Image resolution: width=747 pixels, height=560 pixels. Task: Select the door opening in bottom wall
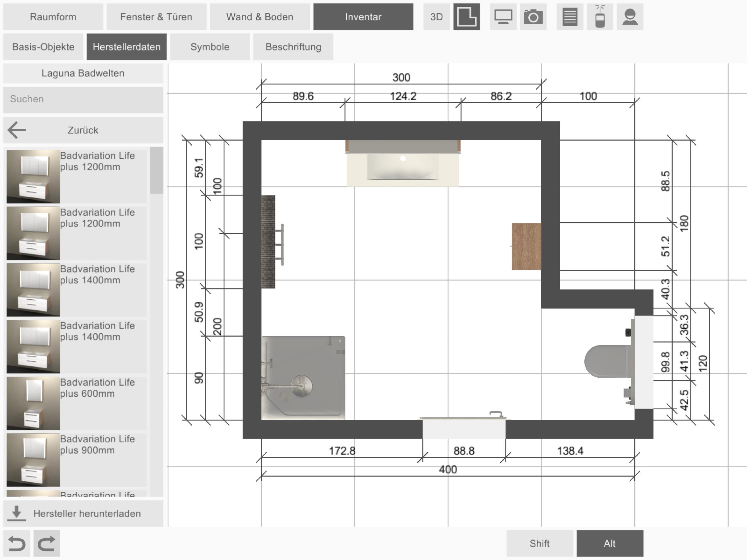pos(464,429)
